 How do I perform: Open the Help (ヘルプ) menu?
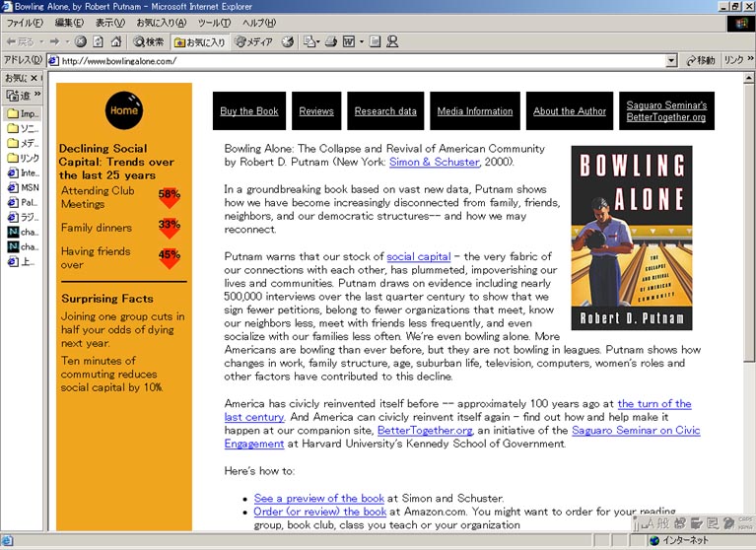coord(259,23)
